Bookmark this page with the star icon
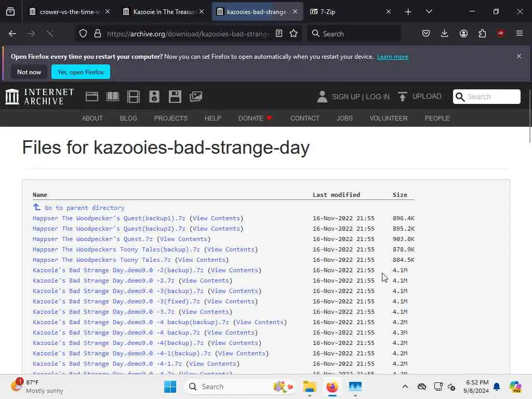This screenshot has width=532, height=399. click(294, 34)
